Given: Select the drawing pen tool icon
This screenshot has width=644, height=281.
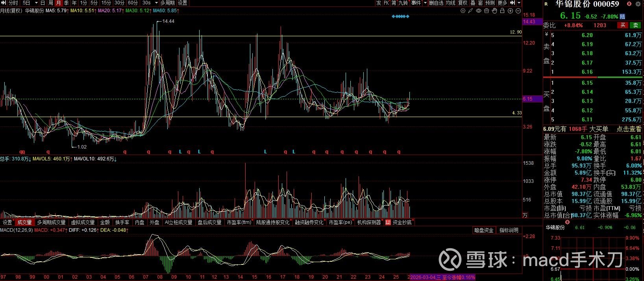Looking at the screenshot, I should point(470,11).
